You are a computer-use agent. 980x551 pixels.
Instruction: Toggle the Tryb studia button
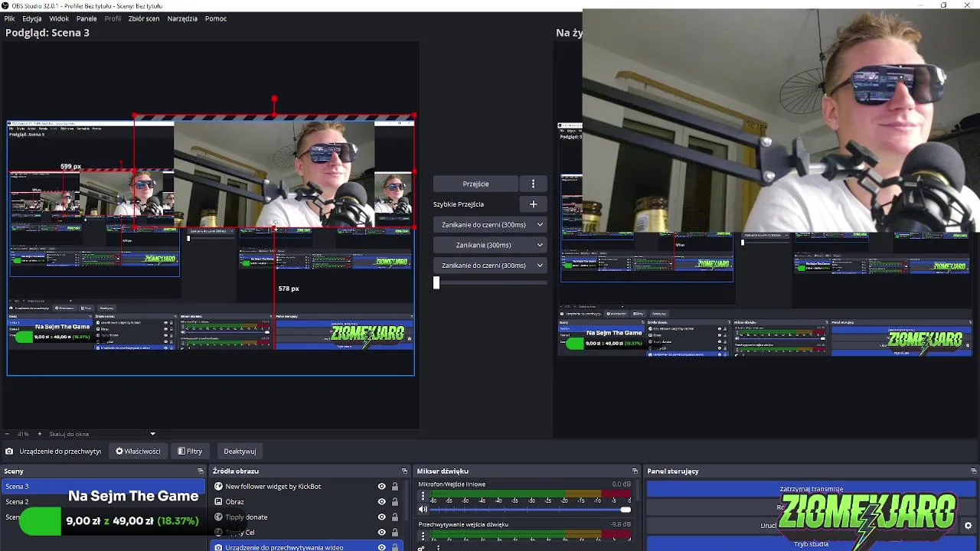pos(812,544)
